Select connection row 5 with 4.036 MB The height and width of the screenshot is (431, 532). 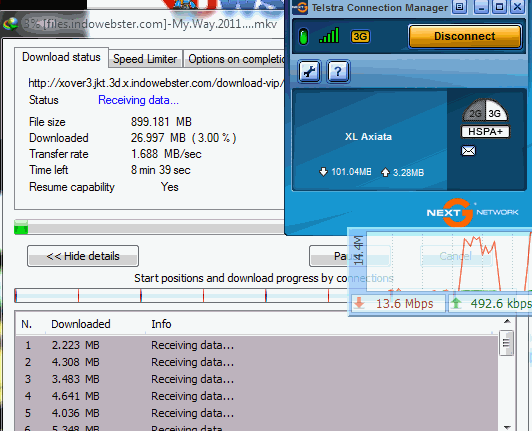coord(256,413)
